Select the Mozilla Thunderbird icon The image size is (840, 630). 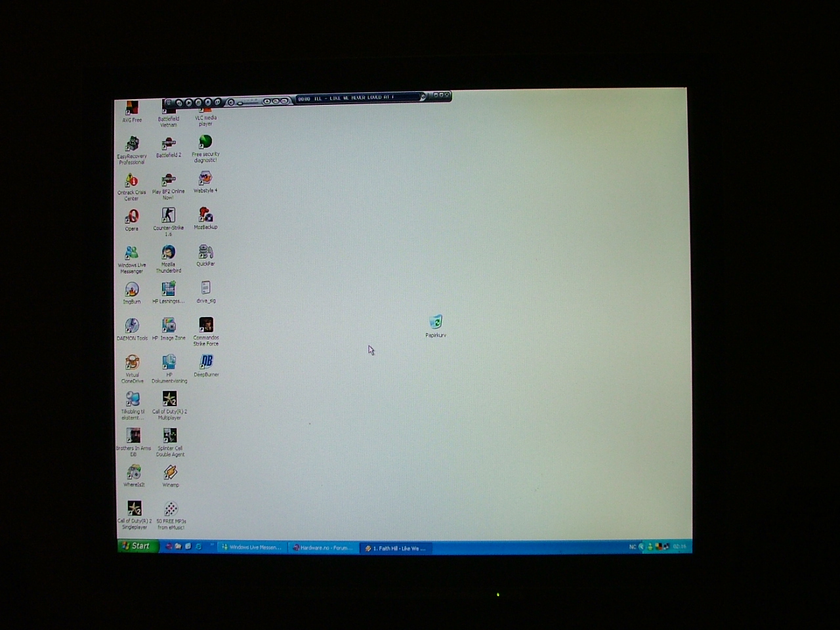[169, 259]
